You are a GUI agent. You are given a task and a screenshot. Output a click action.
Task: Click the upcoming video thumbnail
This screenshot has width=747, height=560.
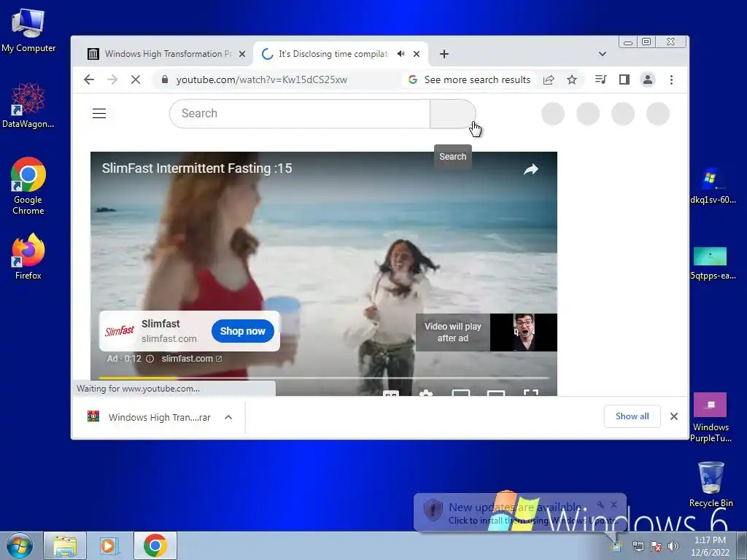click(x=523, y=332)
